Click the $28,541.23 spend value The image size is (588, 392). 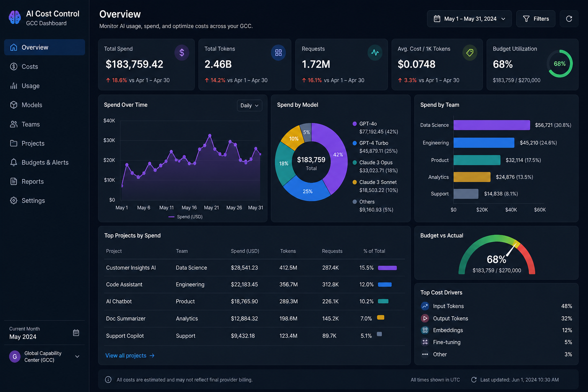click(x=244, y=268)
